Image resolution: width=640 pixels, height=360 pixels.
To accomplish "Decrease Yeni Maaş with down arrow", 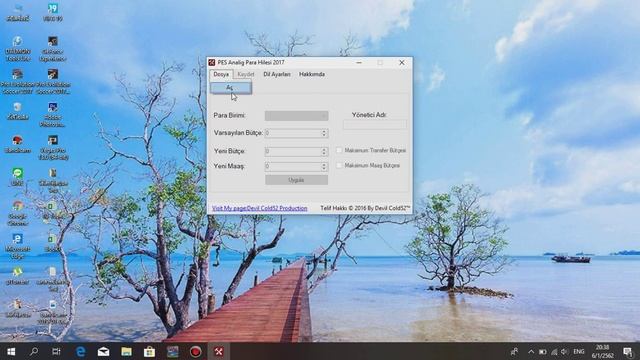I will [x=324, y=169].
